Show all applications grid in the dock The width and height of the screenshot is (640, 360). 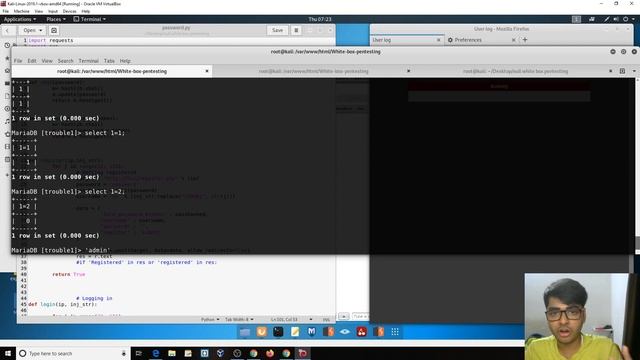(395, 332)
